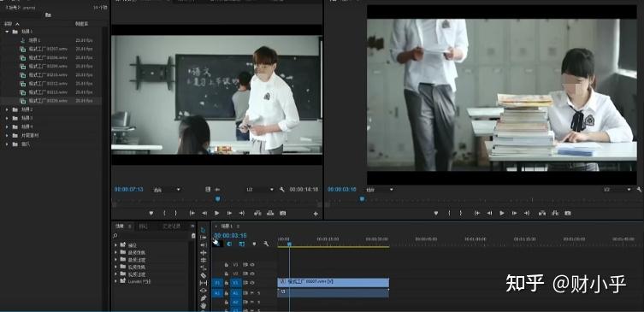Expand the third project bin folder

pos(7,118)
